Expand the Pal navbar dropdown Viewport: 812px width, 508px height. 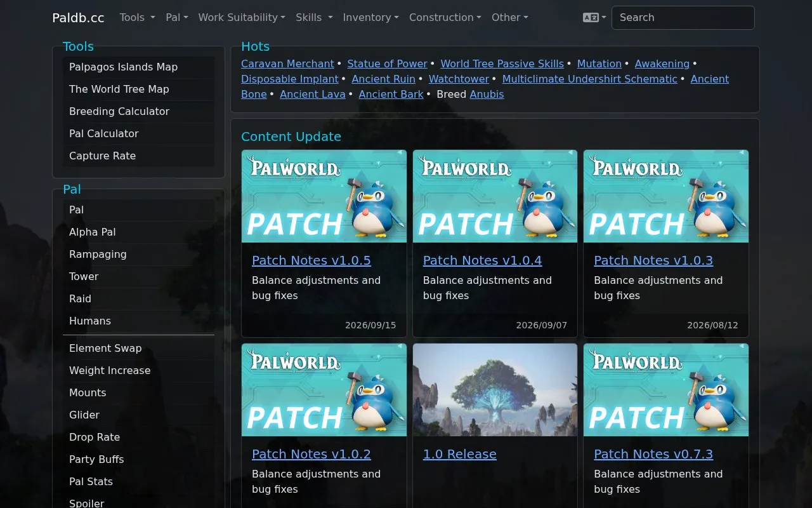point(177,18)
